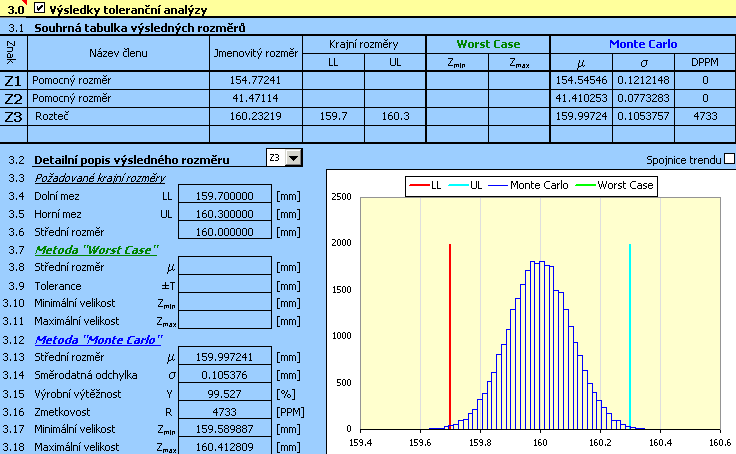The height and width of the screenshot is (454, 736).
Task: Select the Worst Case Maximální velikost empty field
Action: point(225,321)
